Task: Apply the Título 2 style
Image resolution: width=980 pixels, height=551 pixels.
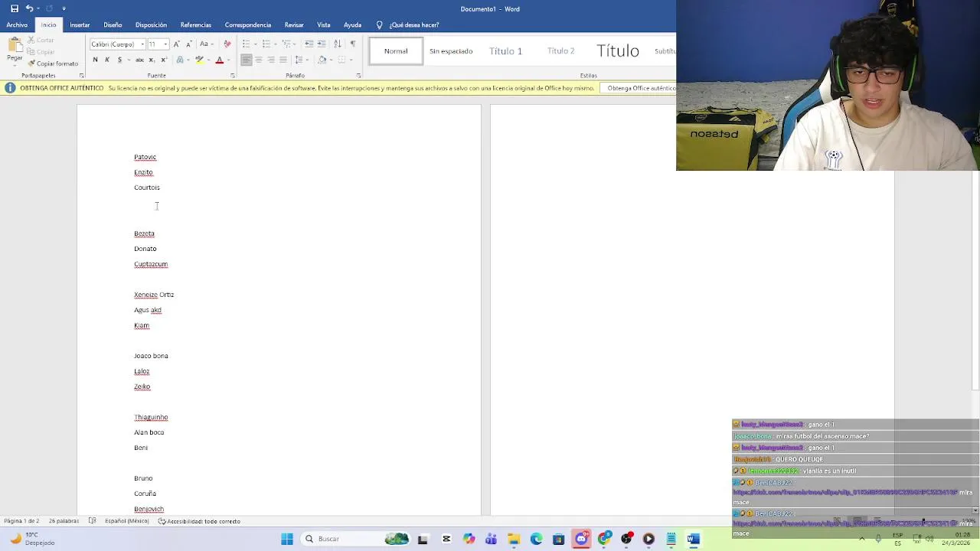Action: pos(560,51)
